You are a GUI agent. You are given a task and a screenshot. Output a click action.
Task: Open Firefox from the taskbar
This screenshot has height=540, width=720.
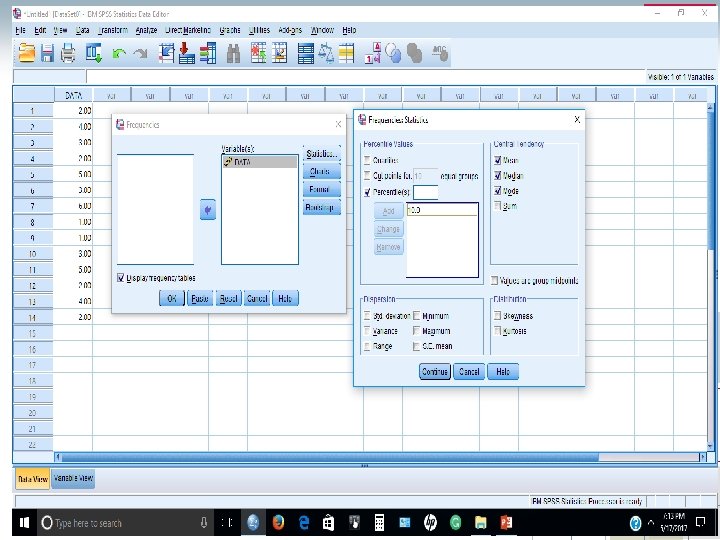tap(278, 523)
